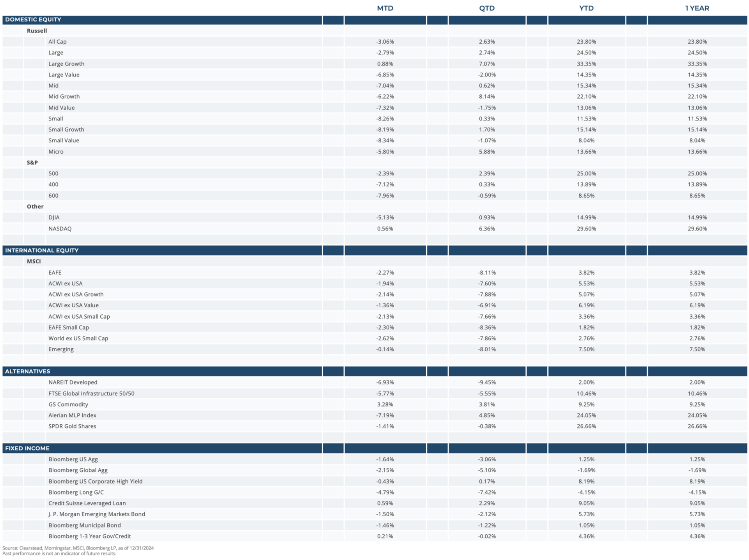Select the DOMESTIC EQUITY section header
This screenshot has width=749, height=560.
point(33,19)
